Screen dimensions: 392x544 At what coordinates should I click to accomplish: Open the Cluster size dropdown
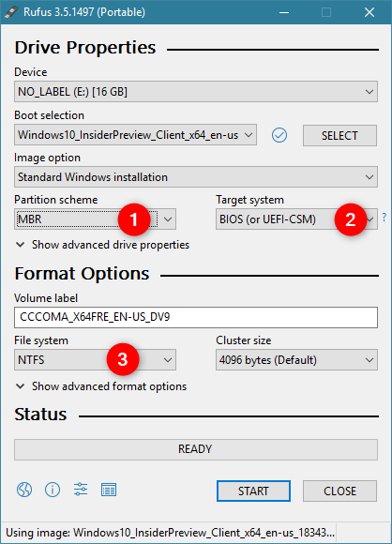(296, 360)
